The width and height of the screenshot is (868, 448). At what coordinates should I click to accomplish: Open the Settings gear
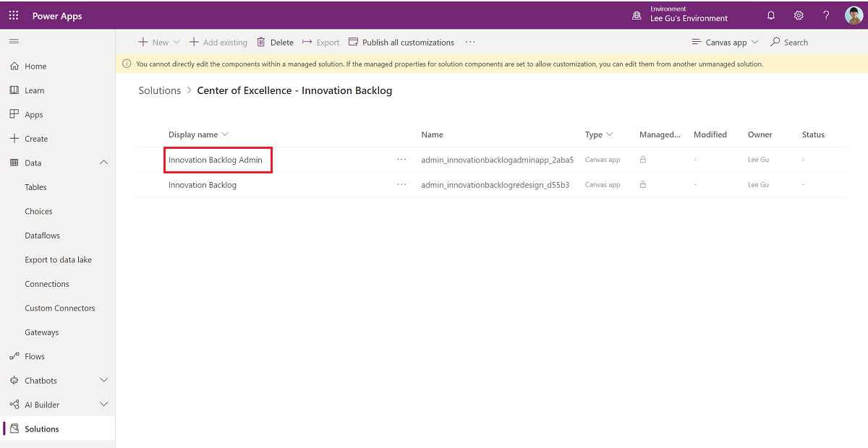tap(798, 14)
